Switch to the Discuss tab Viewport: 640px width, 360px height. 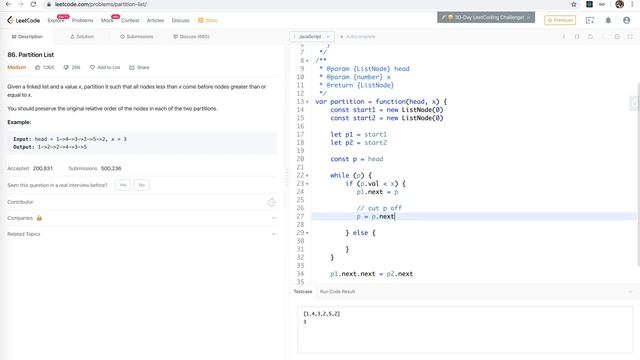click(191, 37)
